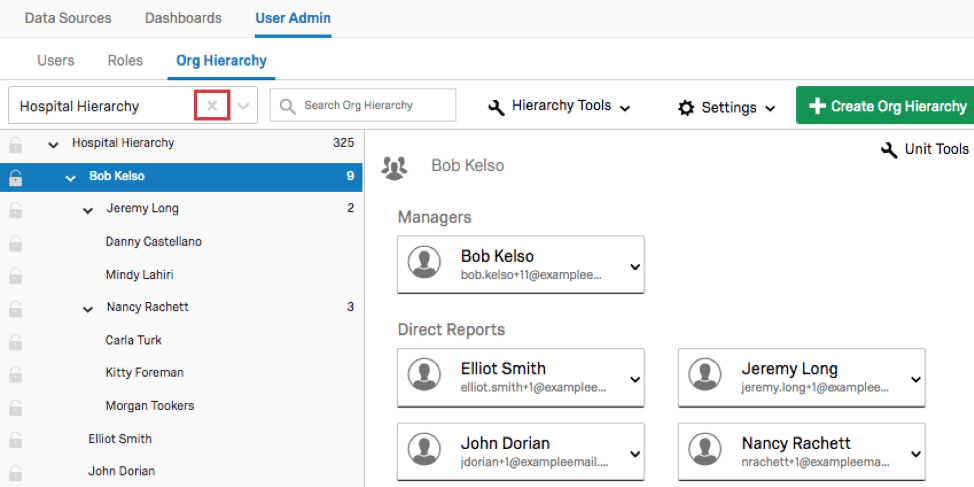
Task: Clear the Hospital Hierarchy selection with X
Action: 212,105
